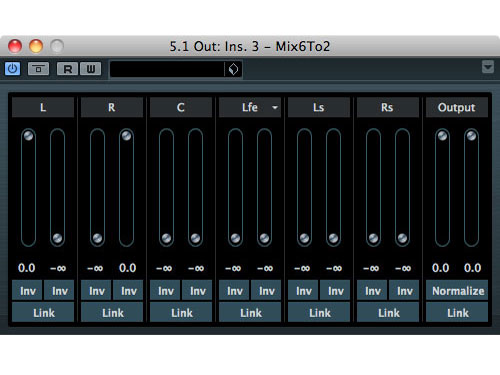Screen dimensions: 500x375
Task: Click Output left 0.0 level value
Action: click(x=440, y=268)
